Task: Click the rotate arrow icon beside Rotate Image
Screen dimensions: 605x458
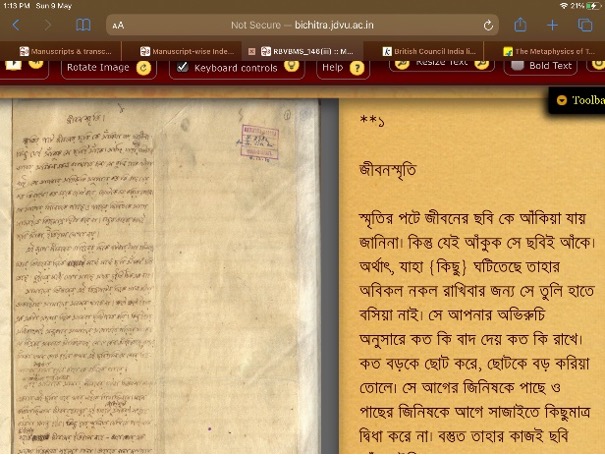Action: coord(143,67)
